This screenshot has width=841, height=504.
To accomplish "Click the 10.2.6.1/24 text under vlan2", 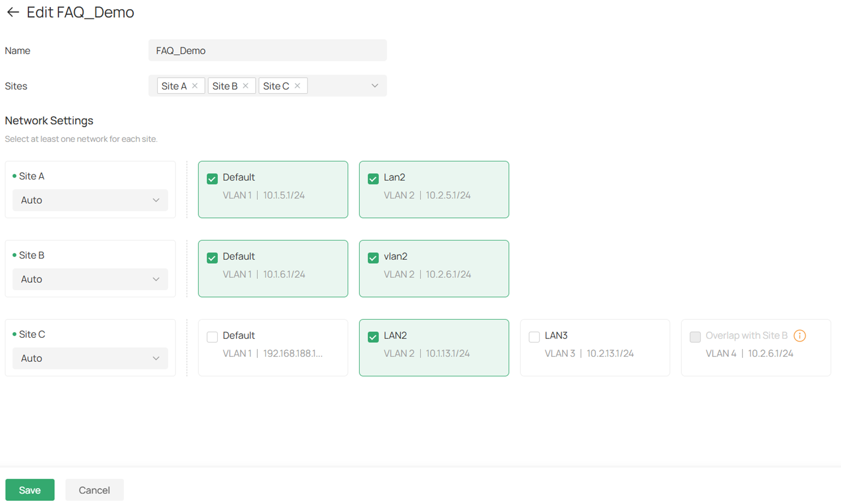I will point(448,274).
